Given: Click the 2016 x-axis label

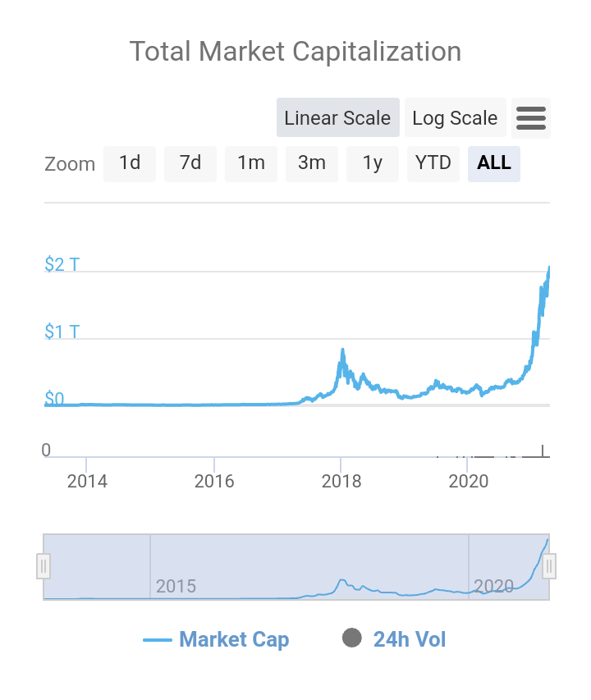Looking at the screenshot, I should click(214, 481).
